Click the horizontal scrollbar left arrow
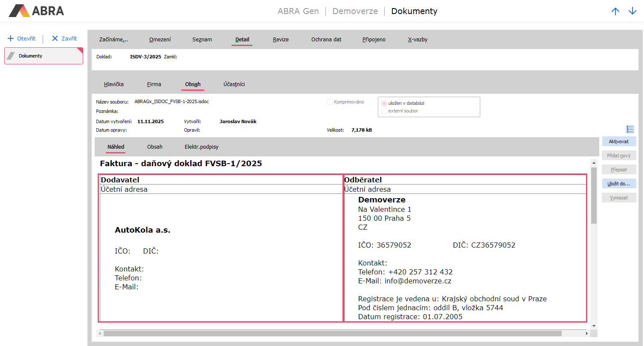 pos(100,334)
